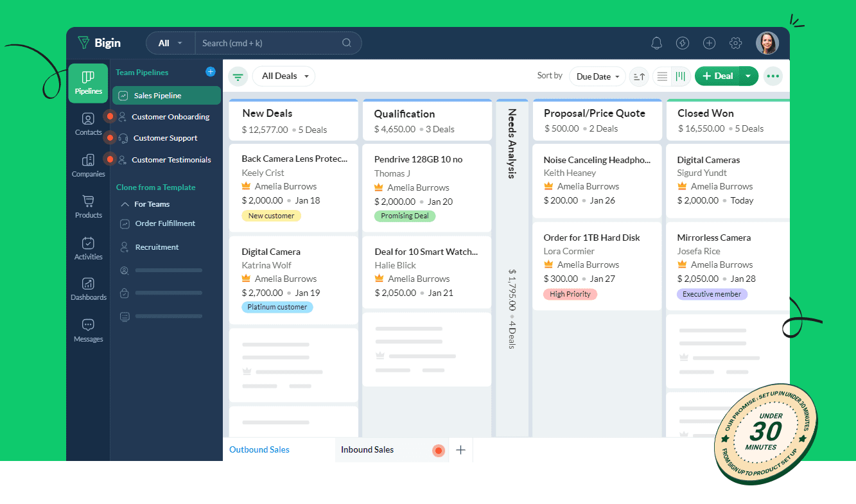Screen dimensions: 856x504
Task: Switch to list view
Action: (x=662, y=76)
